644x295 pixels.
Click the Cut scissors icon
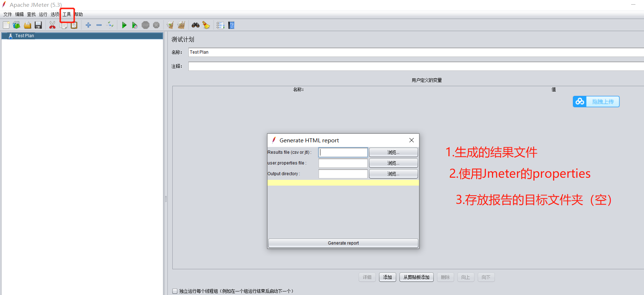click(52, 25)
